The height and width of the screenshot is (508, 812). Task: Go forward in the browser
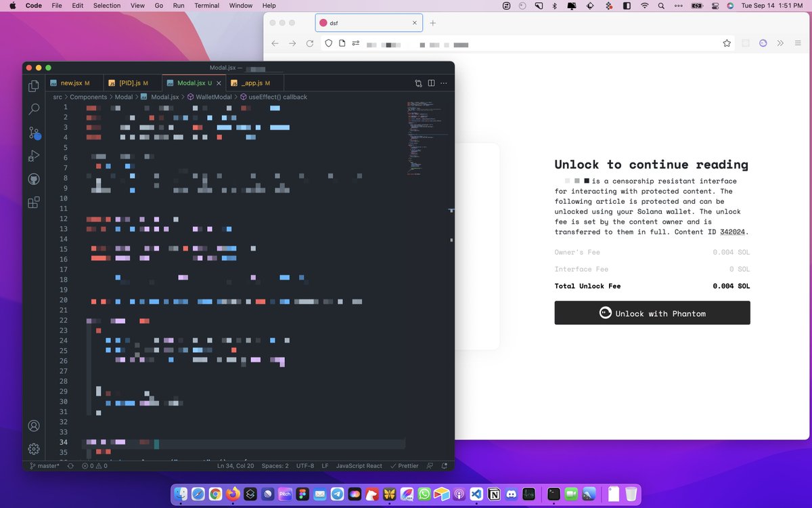292,43
